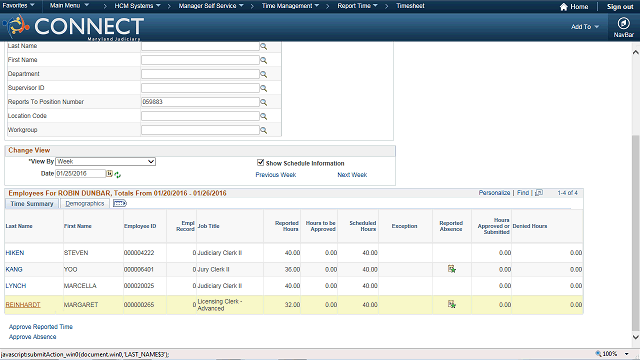Open reported absence icon for REINHARDT

[451, 304]
